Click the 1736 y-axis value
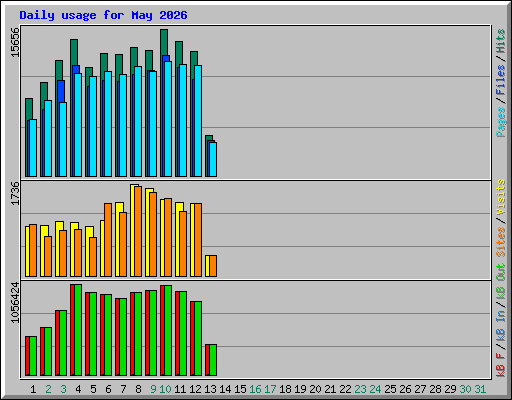512x400 pixels. click(x=15, y=193)
